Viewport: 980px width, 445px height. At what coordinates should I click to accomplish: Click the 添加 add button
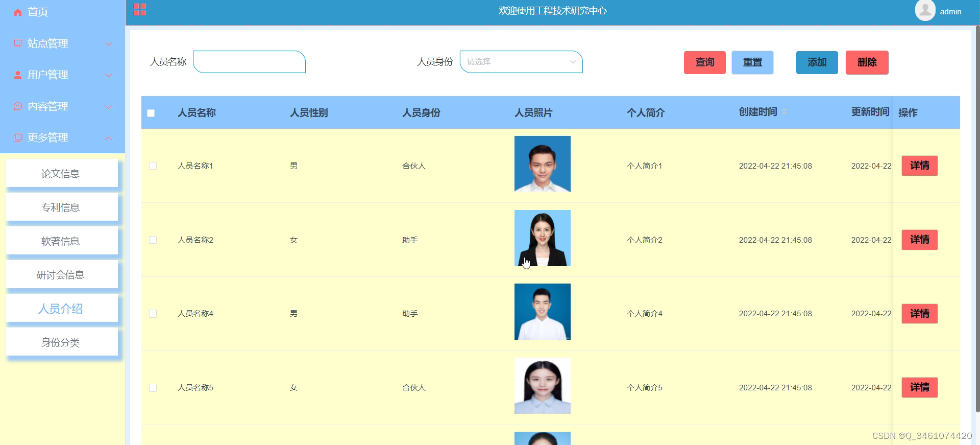pos(817,62)
